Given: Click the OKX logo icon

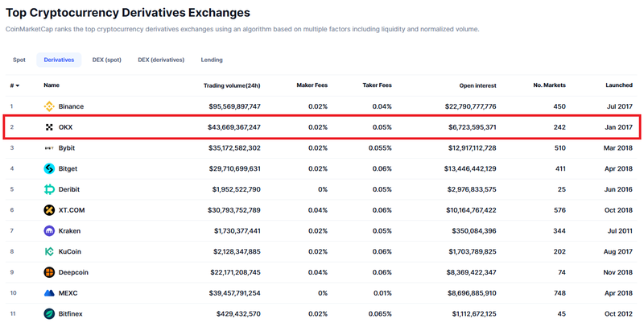Looking at the screenshot, I should (49, 127).
